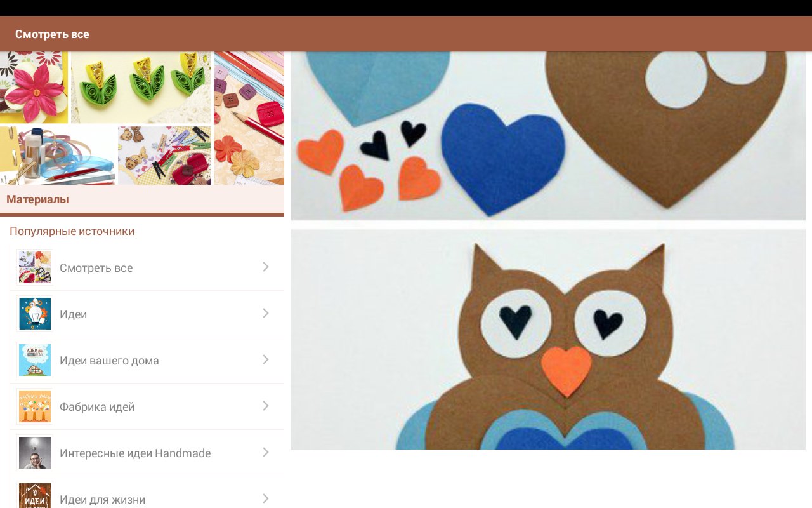812x508 pixels.
Task: Open the assembled paper owl photo
Action: point(548,339)
